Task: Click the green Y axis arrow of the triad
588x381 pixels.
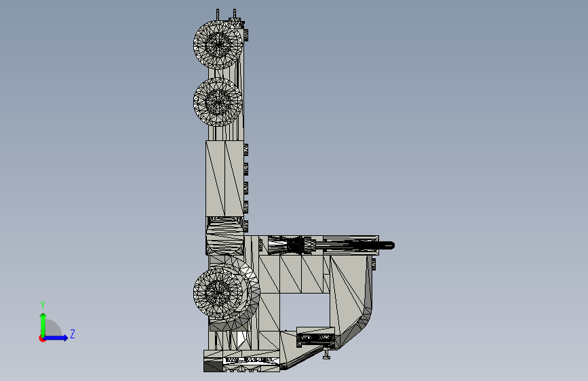Action: point(43,324)
